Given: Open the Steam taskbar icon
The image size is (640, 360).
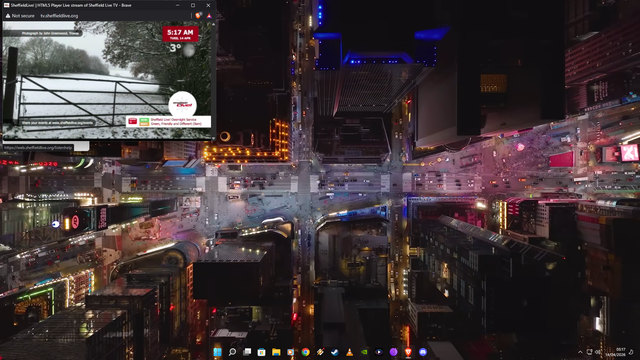Looking at the screenshot, I should [x=335, y=352].
